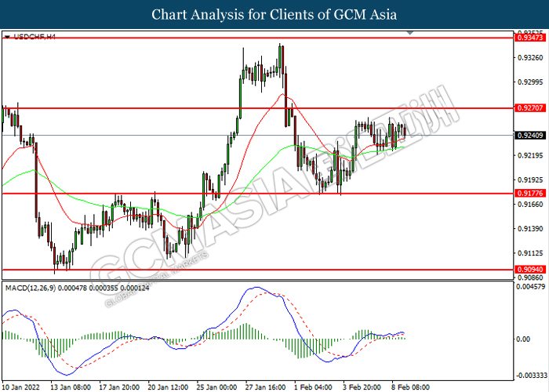Click the current price label 0.92409

[x=530, y=135]
